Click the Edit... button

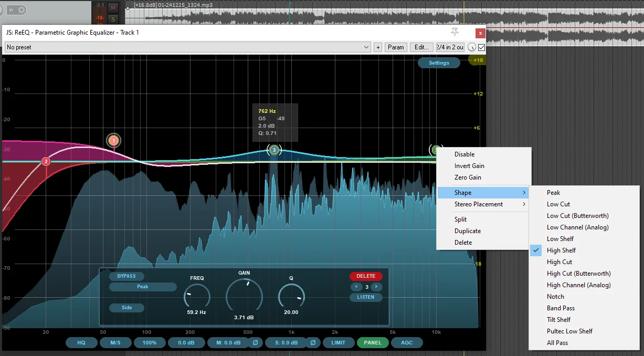pos(422,47)
